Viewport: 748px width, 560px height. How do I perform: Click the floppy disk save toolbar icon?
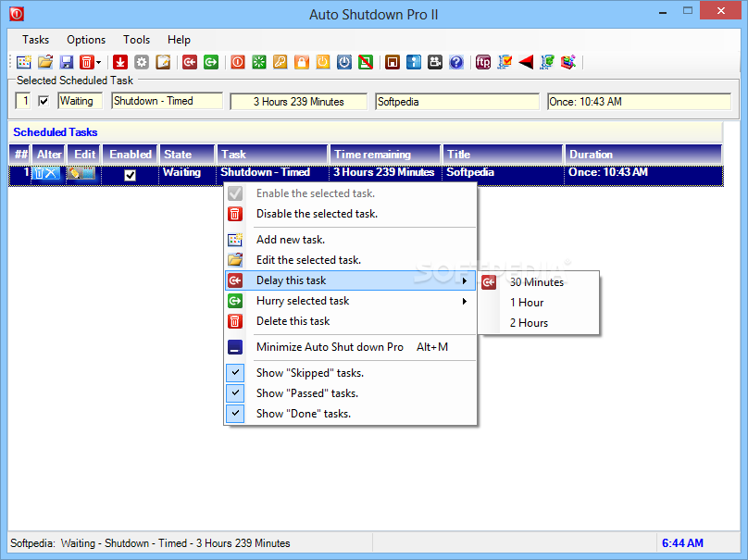pyautogui.click(x=67, y=63)
